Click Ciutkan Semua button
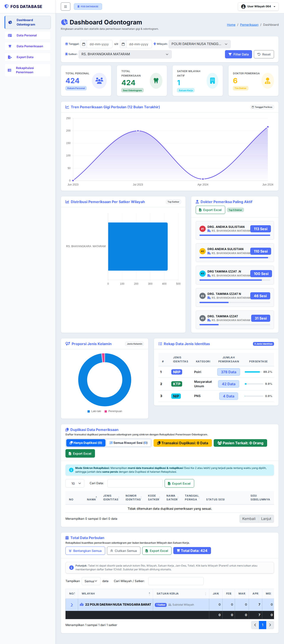Image resolution: width=284 pixels, height=644 pixels. point(124,551)
